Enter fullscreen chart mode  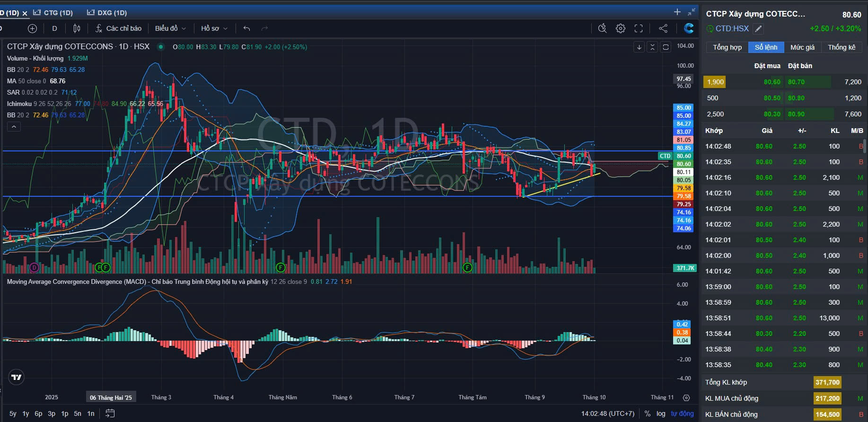(639, 28)
